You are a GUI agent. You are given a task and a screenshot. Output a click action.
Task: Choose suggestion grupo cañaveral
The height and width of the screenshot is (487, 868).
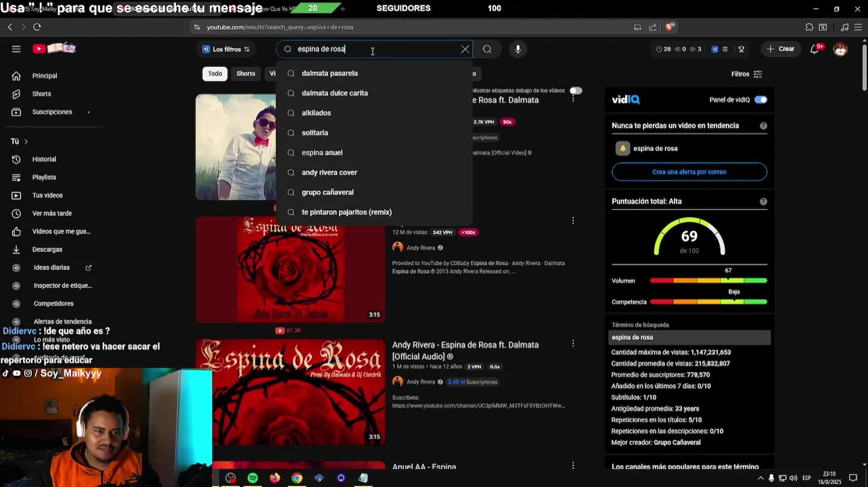coord(374,192)
